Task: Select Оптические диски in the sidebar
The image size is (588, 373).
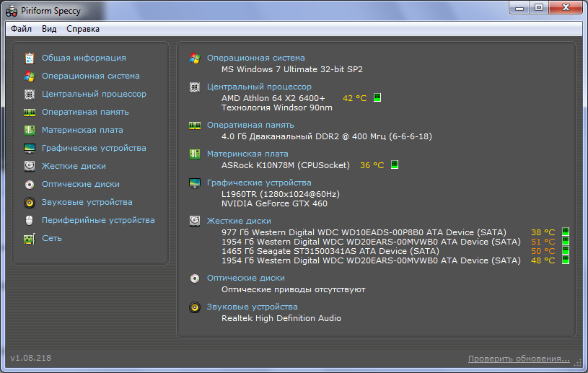Action: (x=81, y=184)
